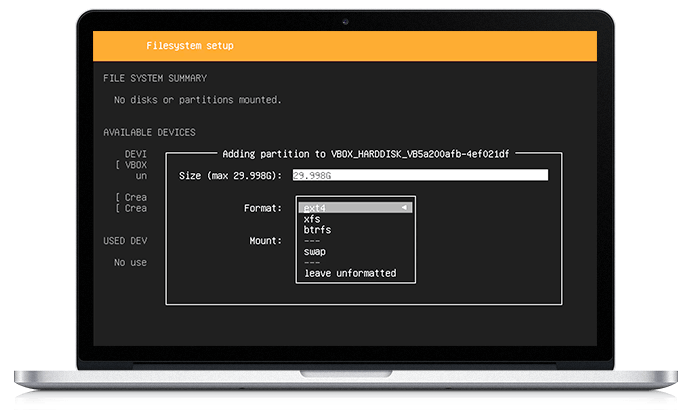The width and height of the screenshot is (695, 410).
Task: Click the first separator line above swap
Action: (312, 241)
